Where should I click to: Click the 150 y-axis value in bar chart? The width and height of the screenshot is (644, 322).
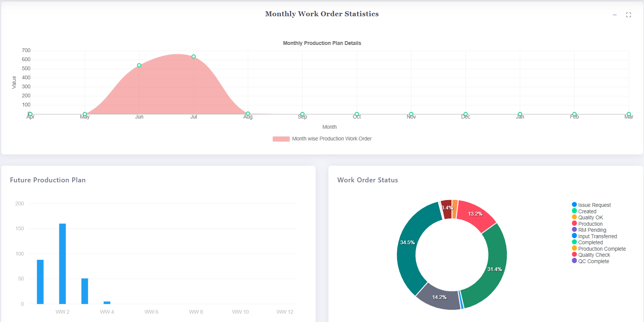(x=19, y=228)
